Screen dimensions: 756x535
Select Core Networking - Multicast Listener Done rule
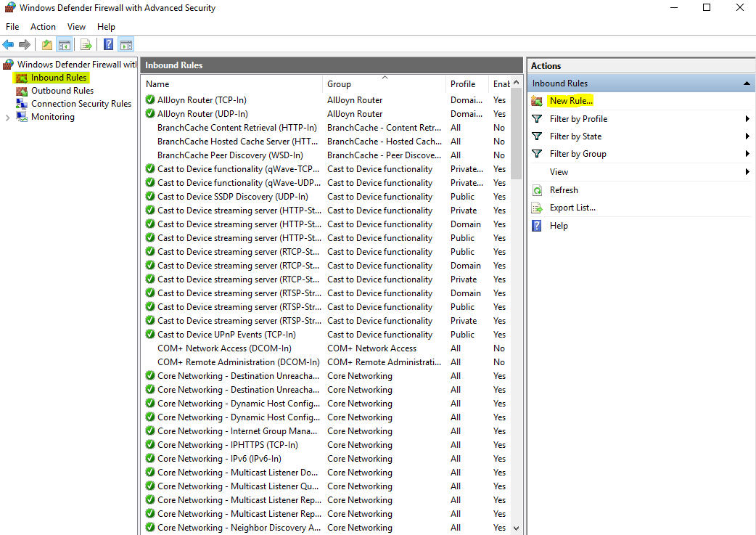coord(326,473)
